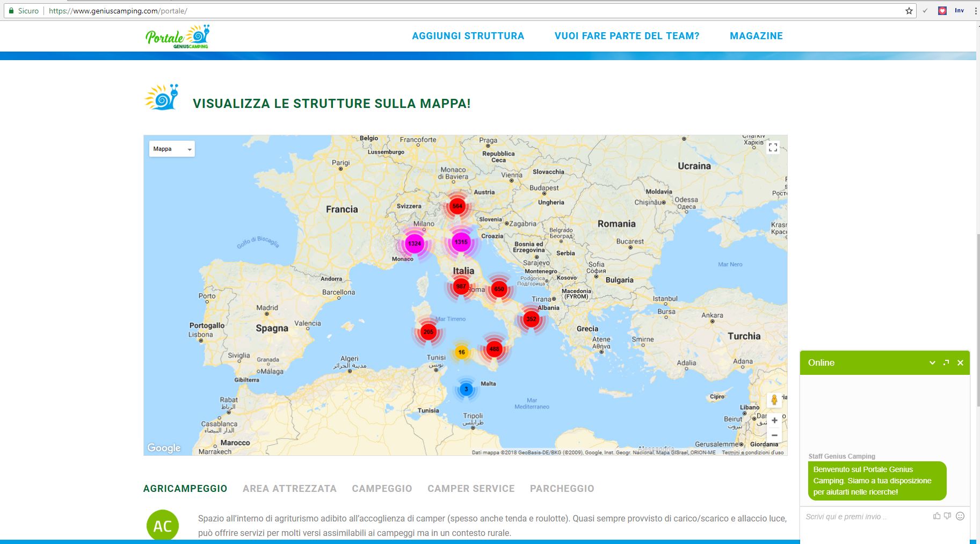Click the Romania label on map
Viewport: 980px width, 544px height.
pyautogui.click(x=616, y=224)
